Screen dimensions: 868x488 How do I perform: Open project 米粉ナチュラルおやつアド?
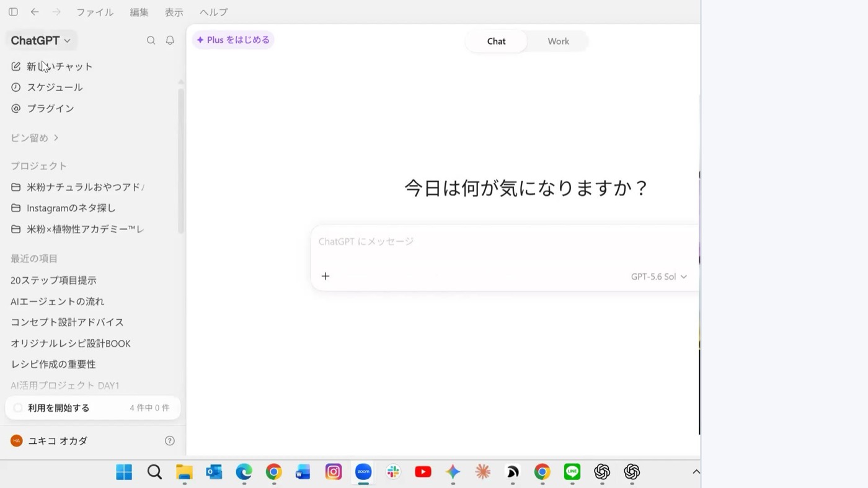(x=86, y=187)
